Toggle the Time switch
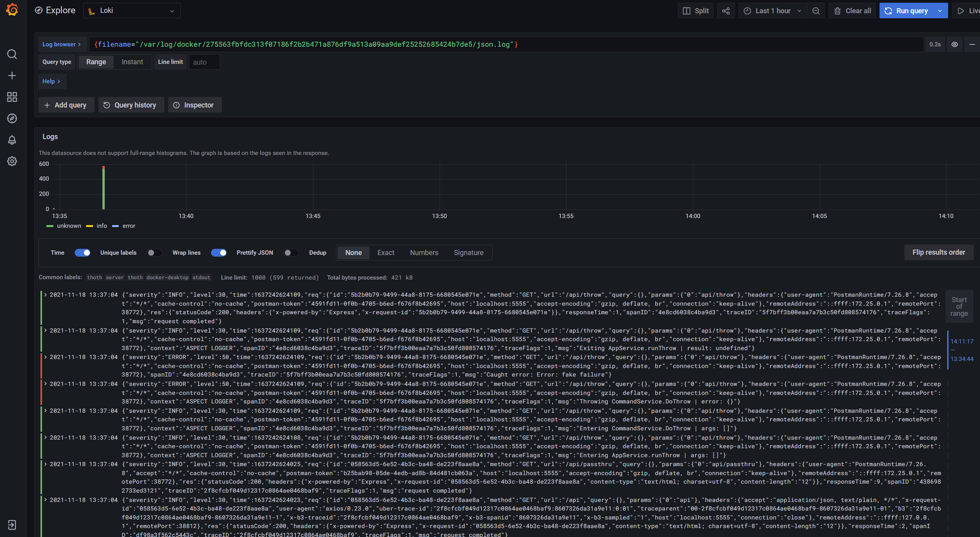Screen dimensions: 980x537 pos(82,253)
